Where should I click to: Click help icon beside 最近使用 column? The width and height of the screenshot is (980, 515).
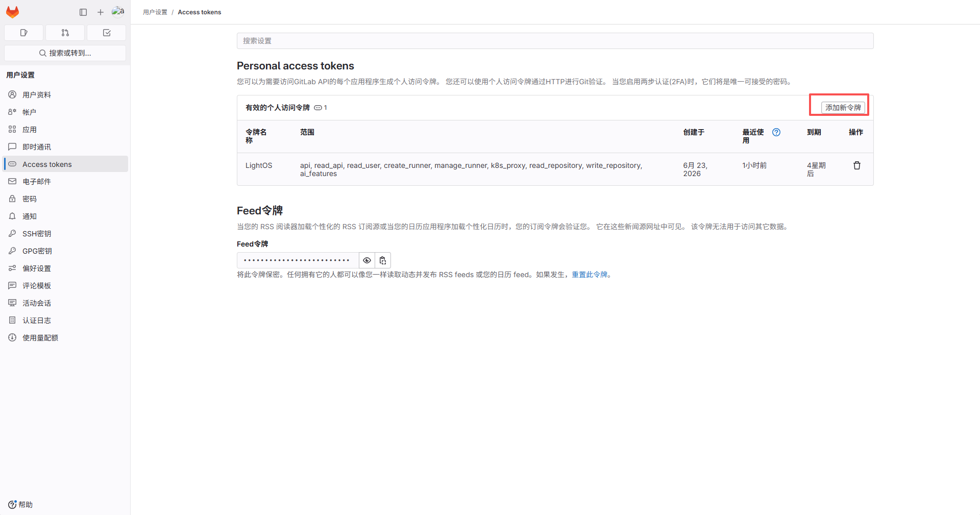click(x=776, y=132)
